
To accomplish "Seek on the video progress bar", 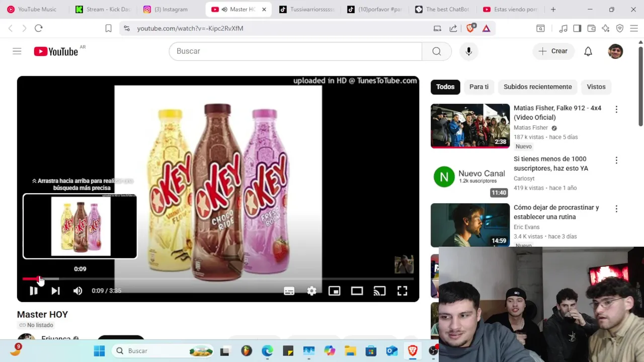I will [218, 279].
